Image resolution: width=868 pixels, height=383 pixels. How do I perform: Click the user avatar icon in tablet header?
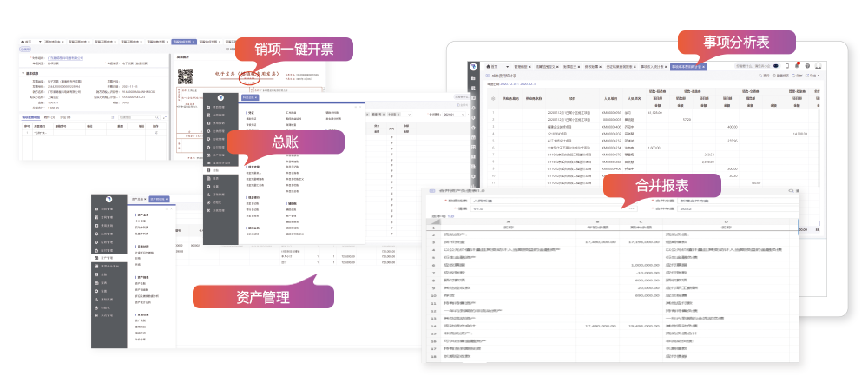[819, 66]
